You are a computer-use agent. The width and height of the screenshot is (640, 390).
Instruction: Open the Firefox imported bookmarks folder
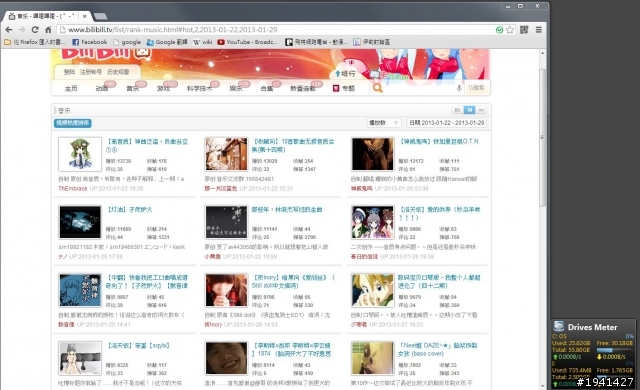(34, 42)
